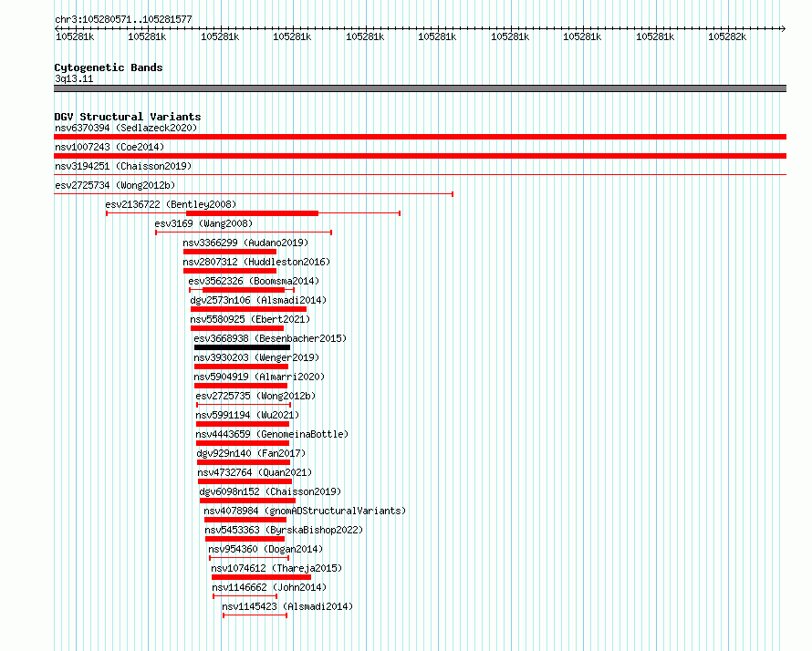The image size is (812, 651).
Task: Click nsv1074612 (Thareja2015) label
Action: tap(276, 568)
